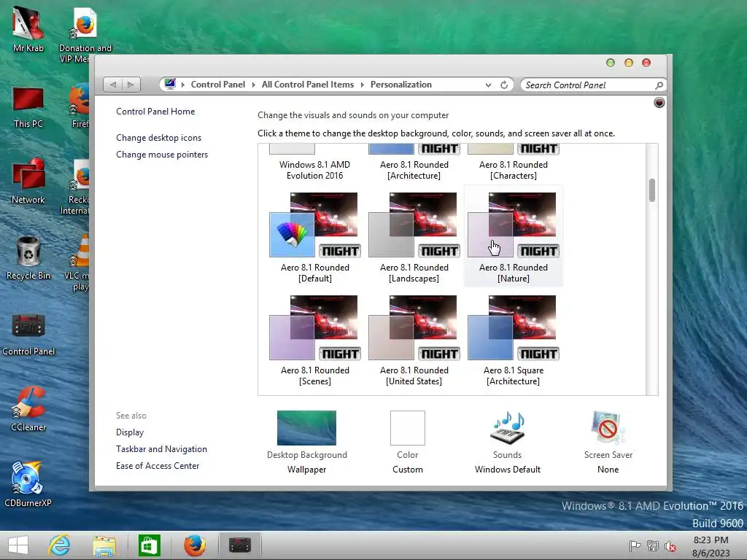Open the Control Panel desktop shortcut

[28, 335]
